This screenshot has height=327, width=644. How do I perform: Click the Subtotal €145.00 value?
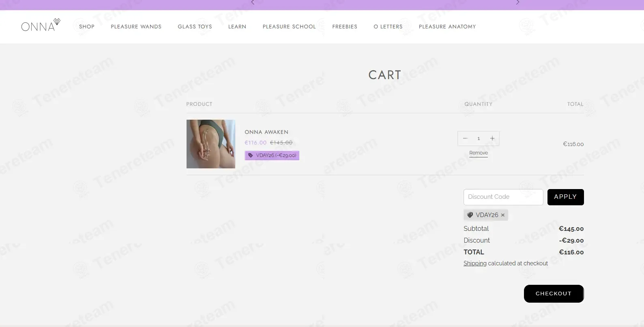click(x=571, y=229)
